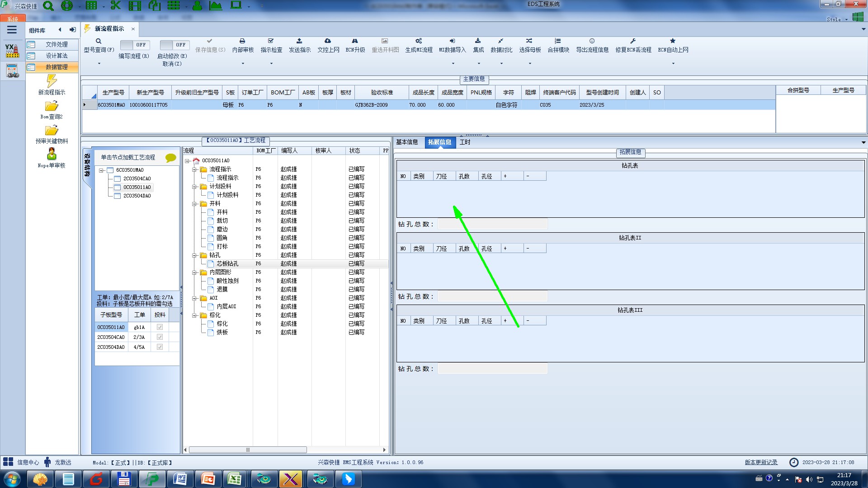Click the MI数据导入 icon

click(452, 41)
